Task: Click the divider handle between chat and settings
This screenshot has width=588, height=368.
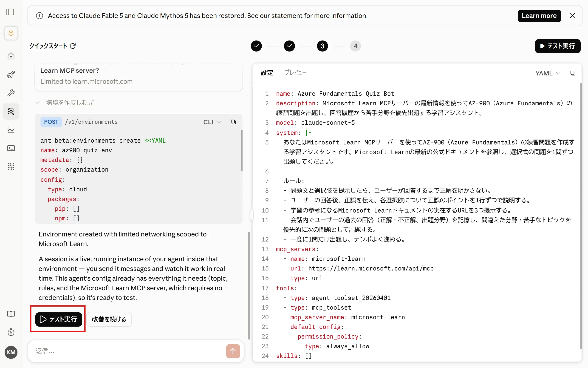Action: tap(252, 215)
